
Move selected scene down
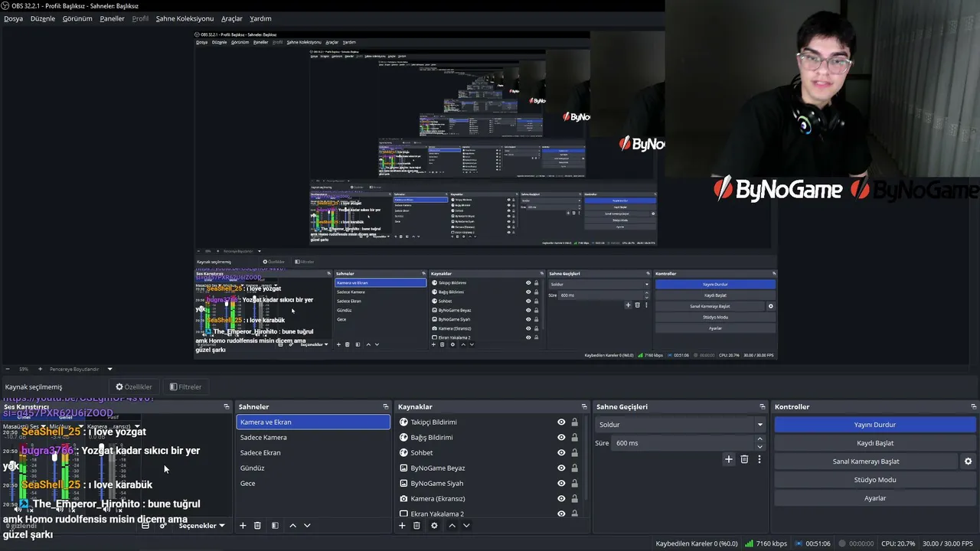(x=307, y=526)
